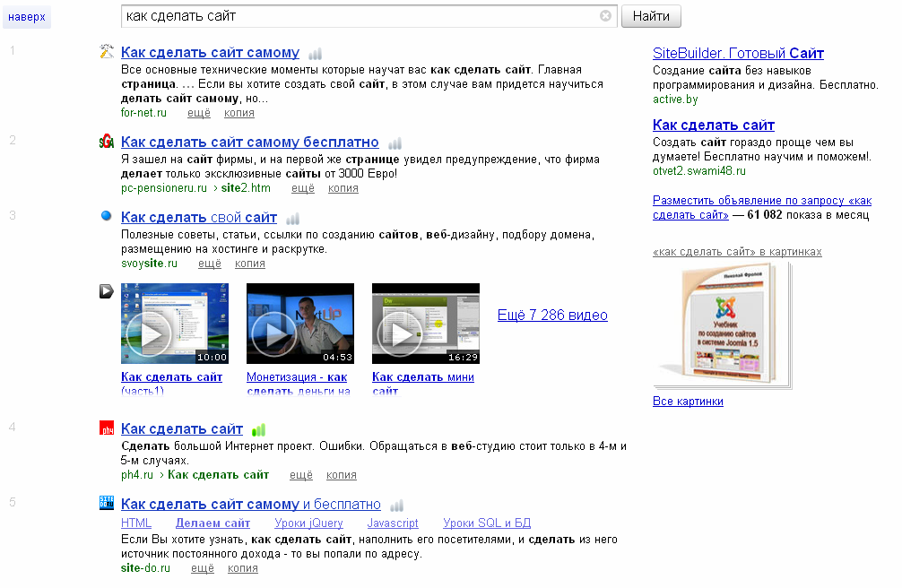Open 'ещё' for the for-net.ru result
The image size is (902, 588).
[x=199, y=113]
